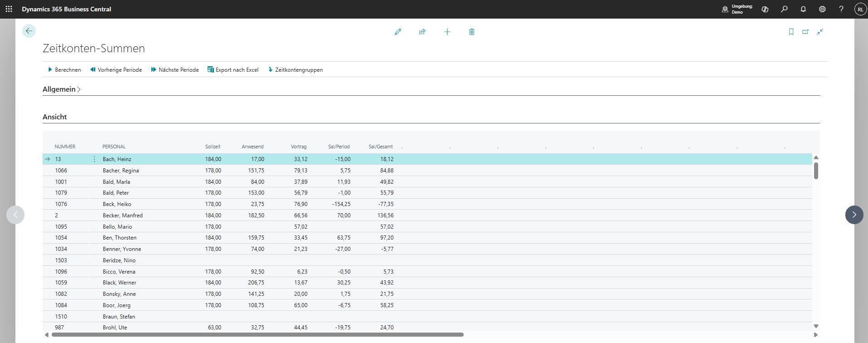Screen dimensions: 868x343
Task: Open the Copilot icon in the header
Action: tap(765, 9)
